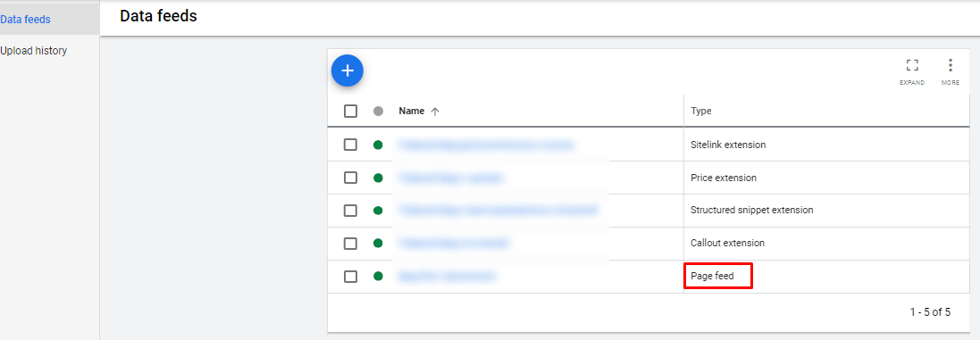Open the blurred feed name in Sitelink row
Screen dimensions: 980x340
point(486,145)
